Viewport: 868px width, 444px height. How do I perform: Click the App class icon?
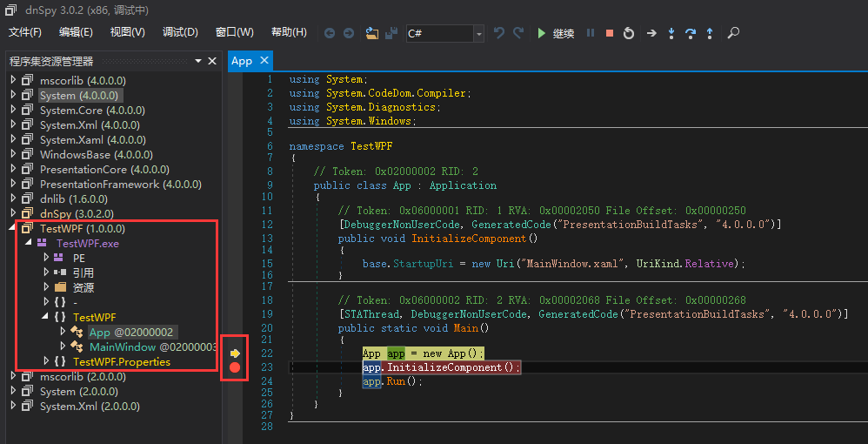click(77, 332)
